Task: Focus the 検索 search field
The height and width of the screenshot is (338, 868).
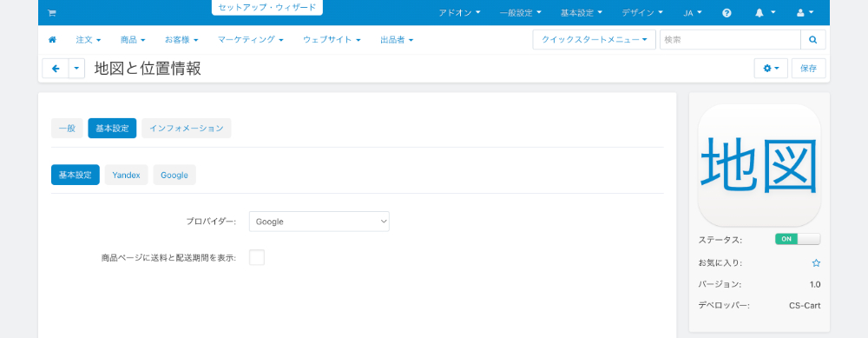Action: click(x=730, y=40)
